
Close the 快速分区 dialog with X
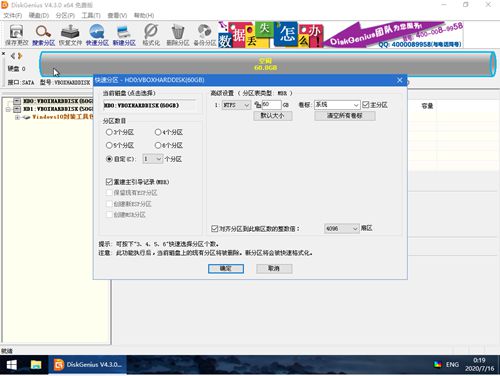[400, 80]
